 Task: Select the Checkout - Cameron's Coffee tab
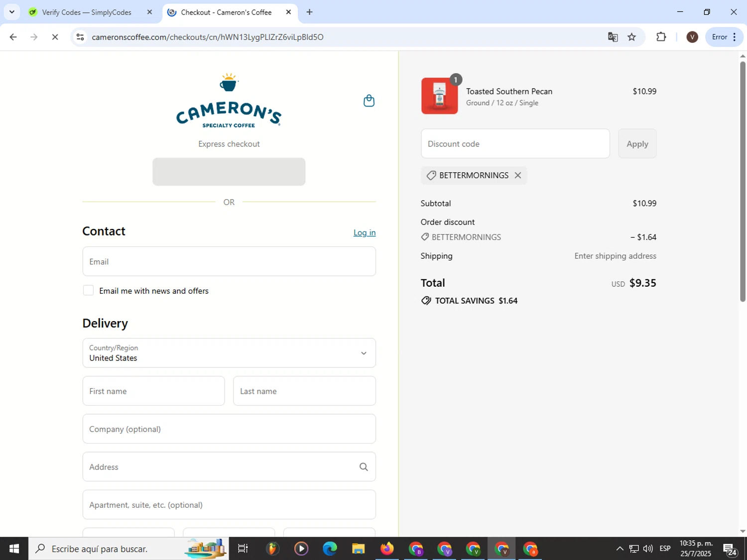226,12
